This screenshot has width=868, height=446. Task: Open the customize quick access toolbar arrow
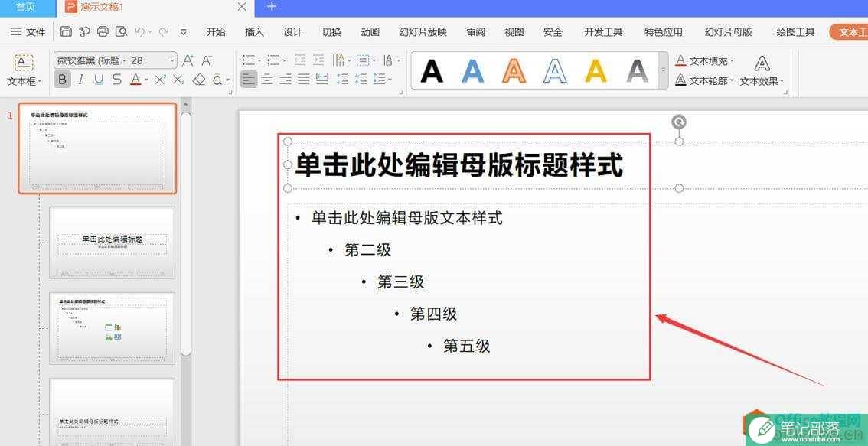click(x=184, y=32)
